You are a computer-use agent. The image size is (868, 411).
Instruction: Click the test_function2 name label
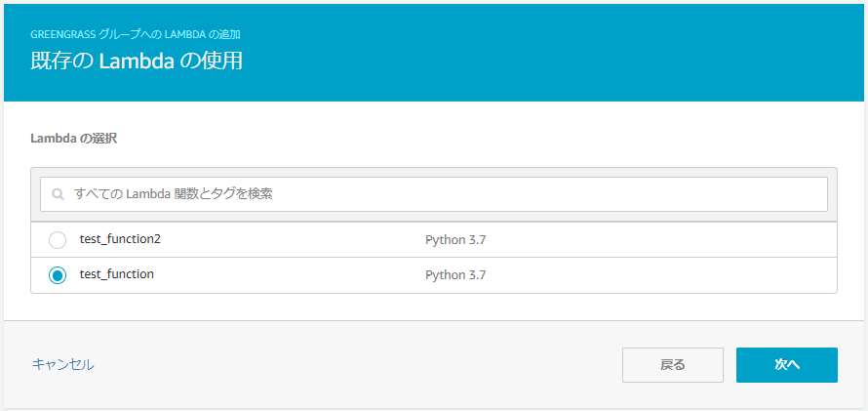click(x=120, y=239)
